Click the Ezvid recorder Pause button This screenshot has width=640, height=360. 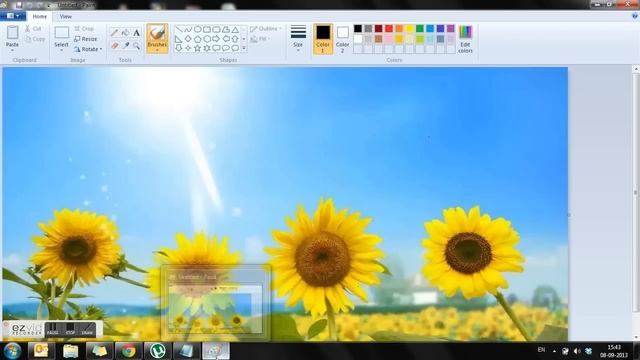click(53, 329)
